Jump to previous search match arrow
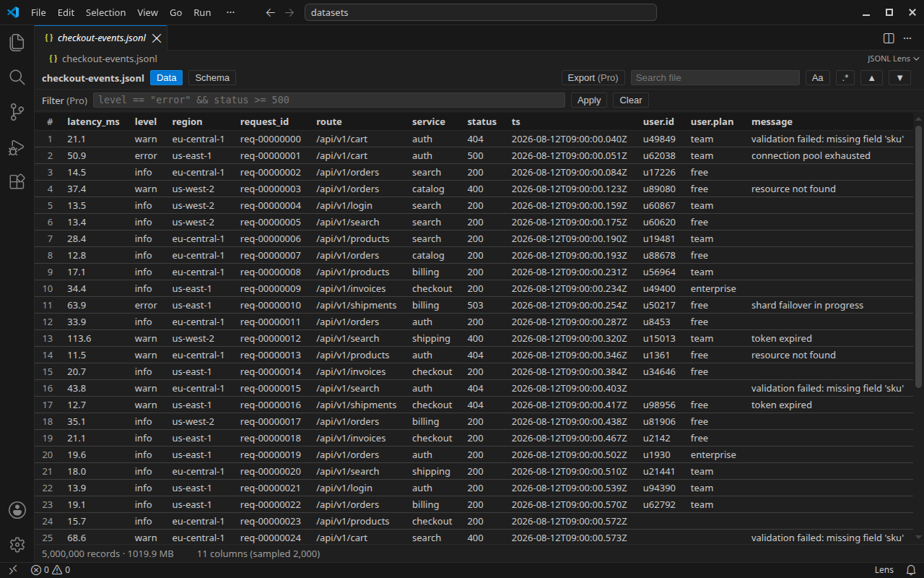 pyautogui.click(x=871, y=78)
